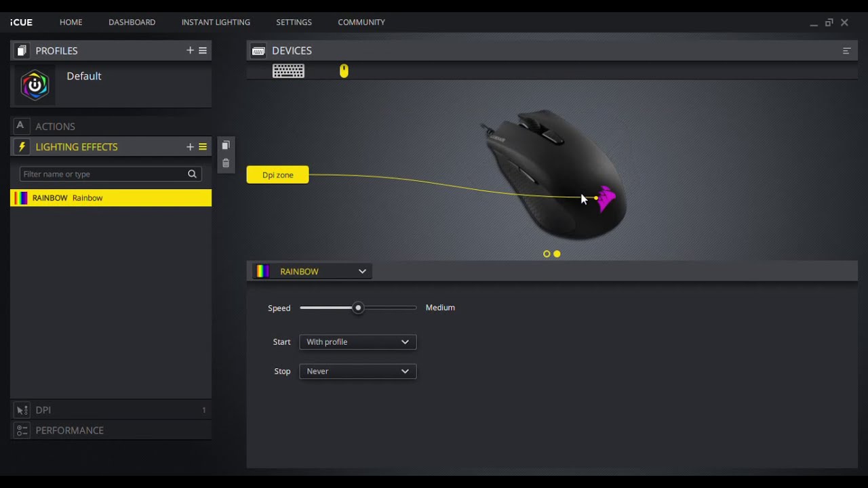Click the magenta Corsair logo lighting zone
Viewport: 868px width, 488px height.
point(606,199)
